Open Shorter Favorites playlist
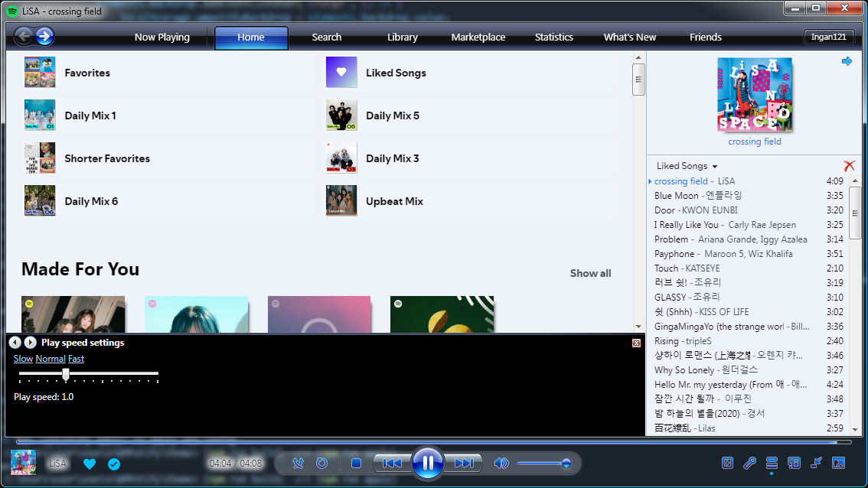Image resolution: width=868 pixels, height=488 pixels. coord(168,158)
